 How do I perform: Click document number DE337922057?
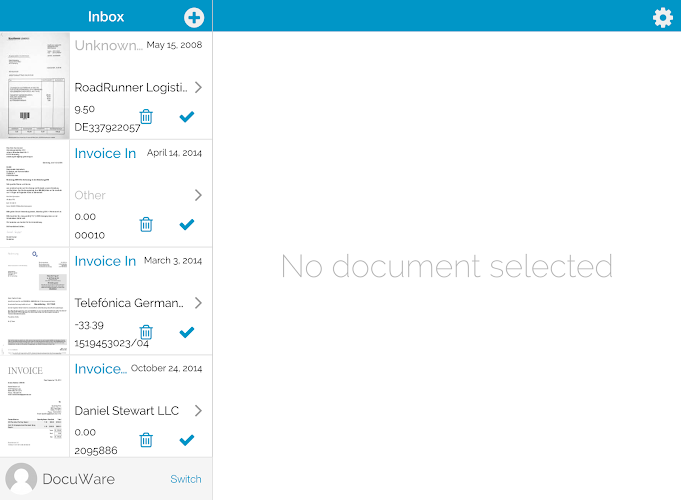[x=107, y=127]
